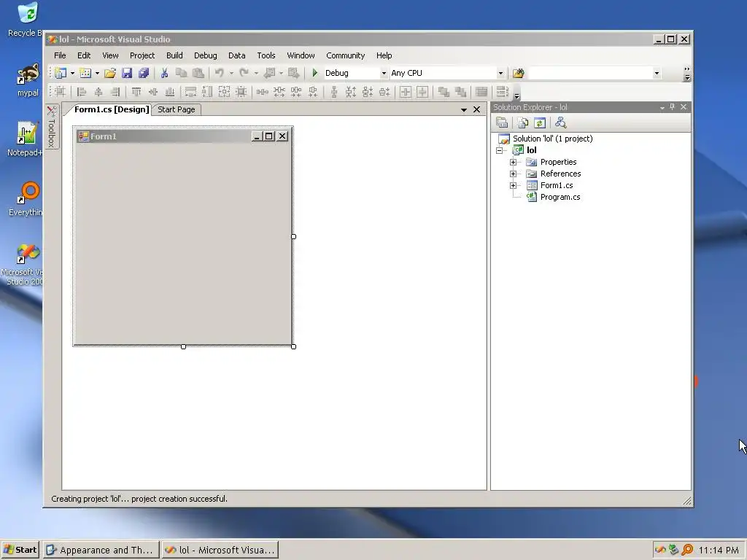This screenshot has width=747, height=560.
Task: Click the Make Same Size icon
Action: click(224, 91)
